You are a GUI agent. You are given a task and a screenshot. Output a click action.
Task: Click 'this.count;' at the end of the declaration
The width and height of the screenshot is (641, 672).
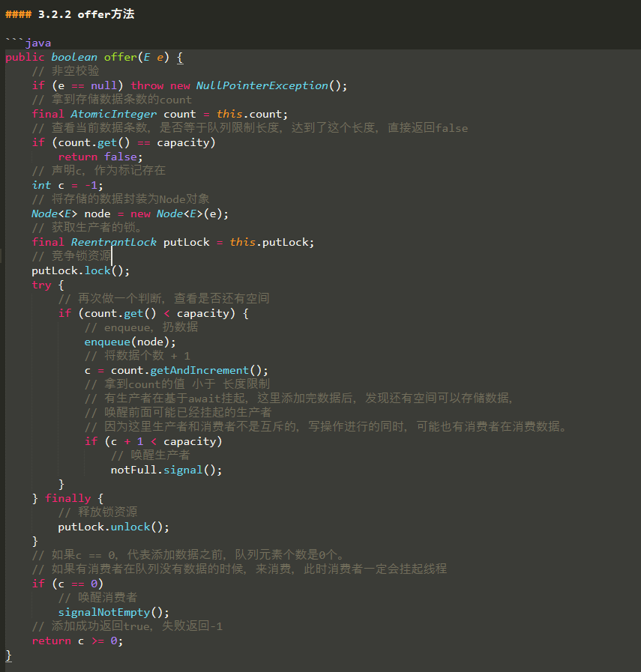(252, 114)
